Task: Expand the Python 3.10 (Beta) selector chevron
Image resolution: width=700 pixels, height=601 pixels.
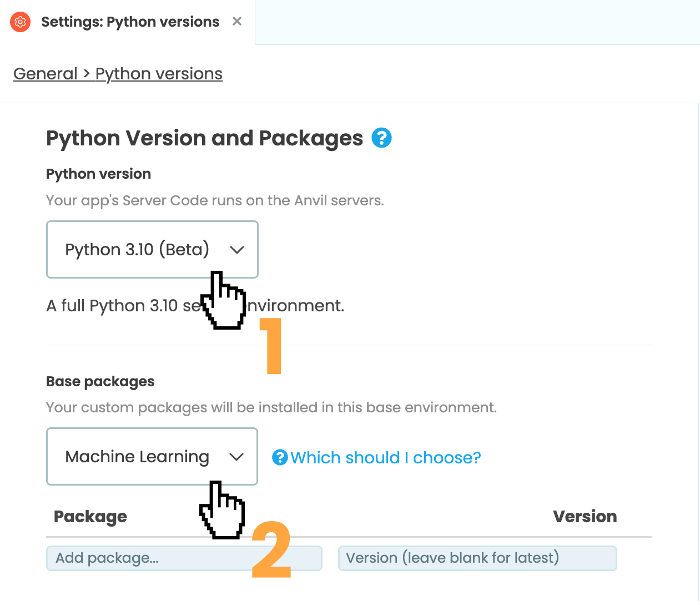Action: coord(238,249)
